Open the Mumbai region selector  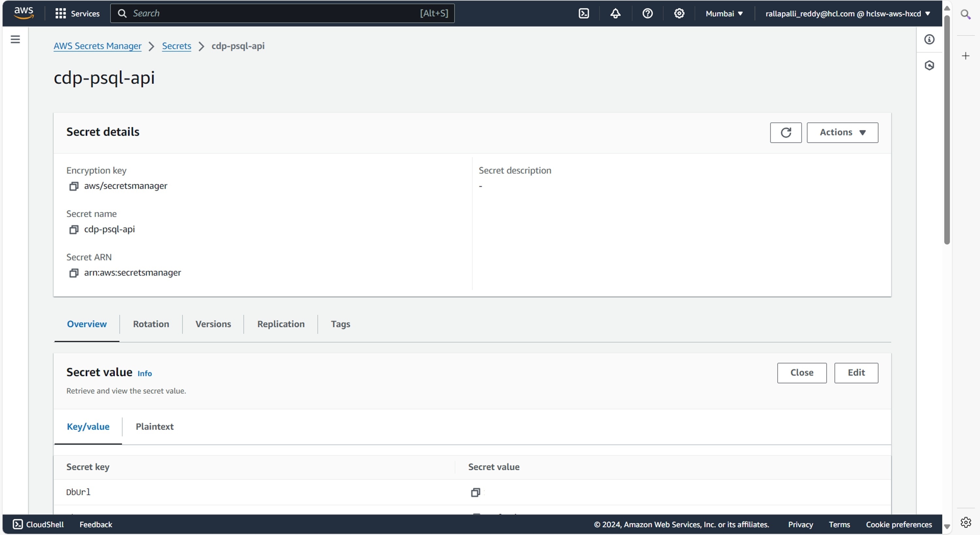click(x=724, y=14)
